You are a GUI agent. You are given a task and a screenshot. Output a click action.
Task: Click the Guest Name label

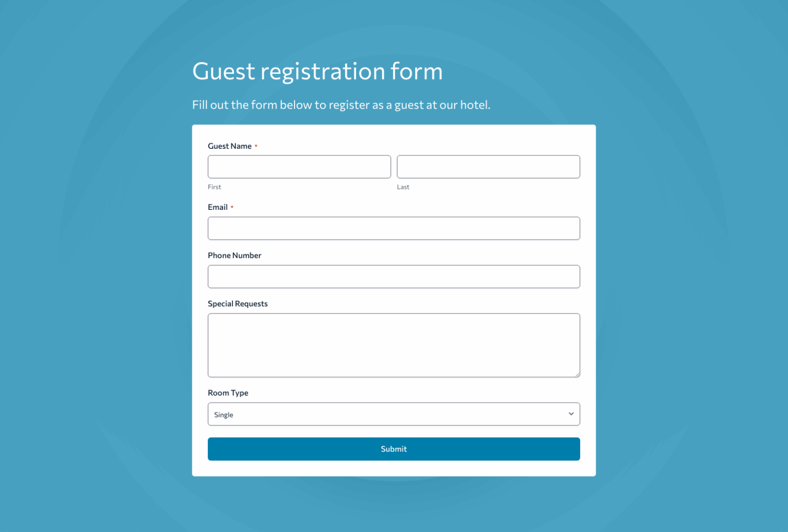click(x=229, y=146)
